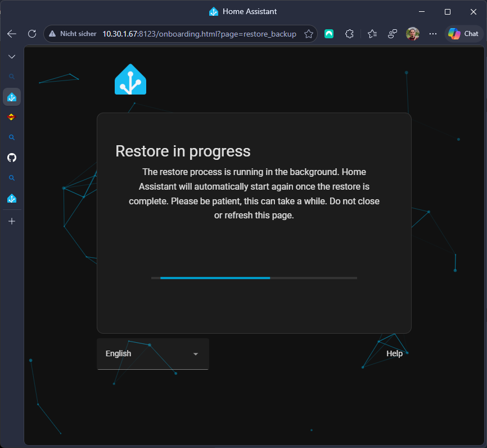Collapse the vertical tabs chevron at top
Screen dimensions: 487x448
[12, 57]
